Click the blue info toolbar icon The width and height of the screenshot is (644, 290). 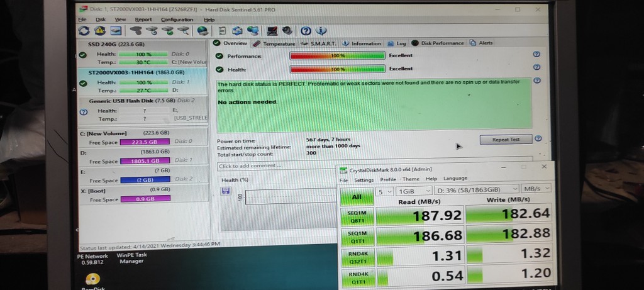click(321, 31)
